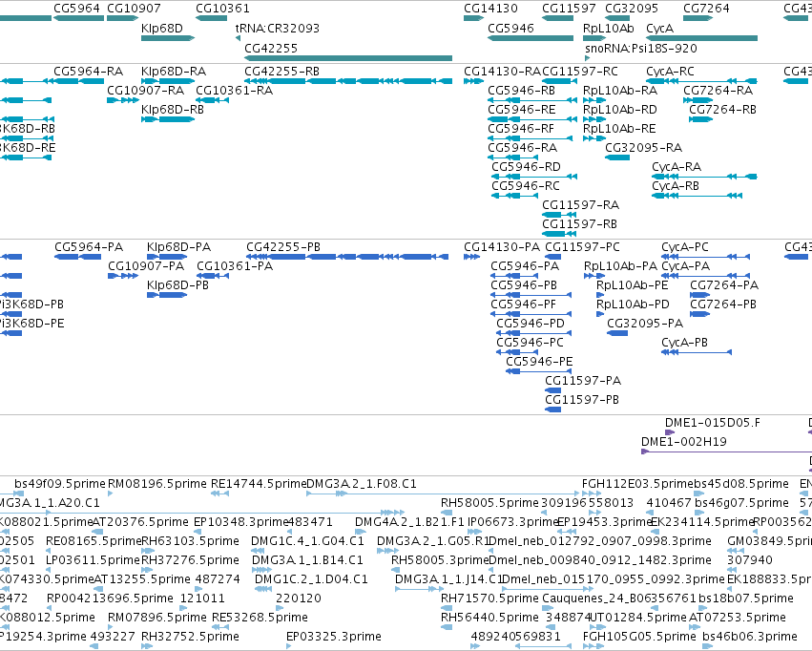812x651 pixels.
Task: Select the snoRNA:Psi18S-920 feature label
Action: pos(641,48)
